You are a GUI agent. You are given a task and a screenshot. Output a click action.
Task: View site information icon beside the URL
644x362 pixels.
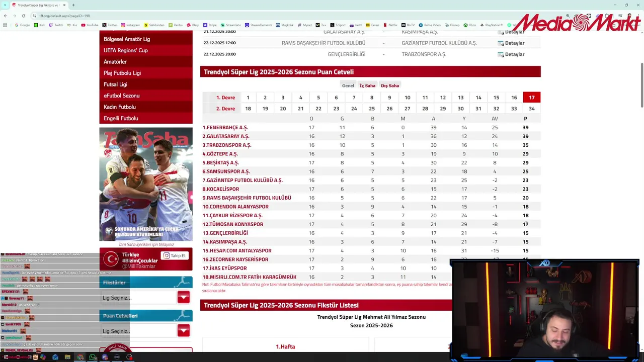34,16
